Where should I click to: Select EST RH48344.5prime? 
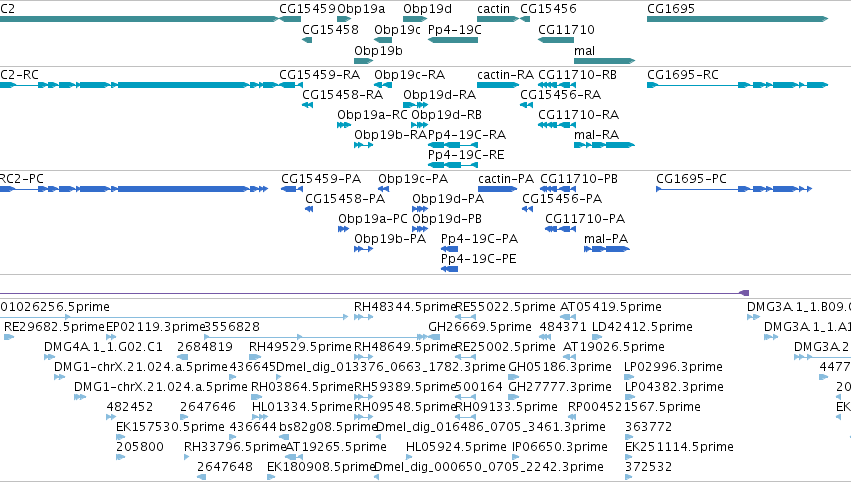click(363, 318)
